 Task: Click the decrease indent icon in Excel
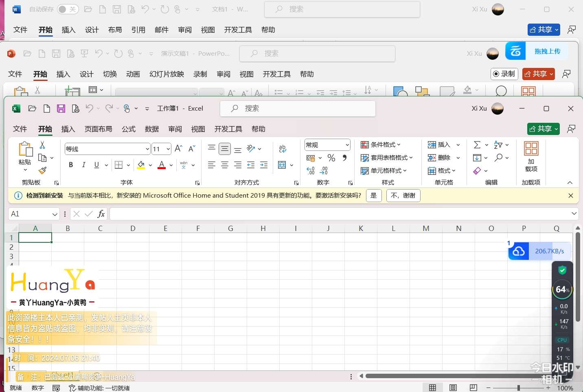click(251, 165)
